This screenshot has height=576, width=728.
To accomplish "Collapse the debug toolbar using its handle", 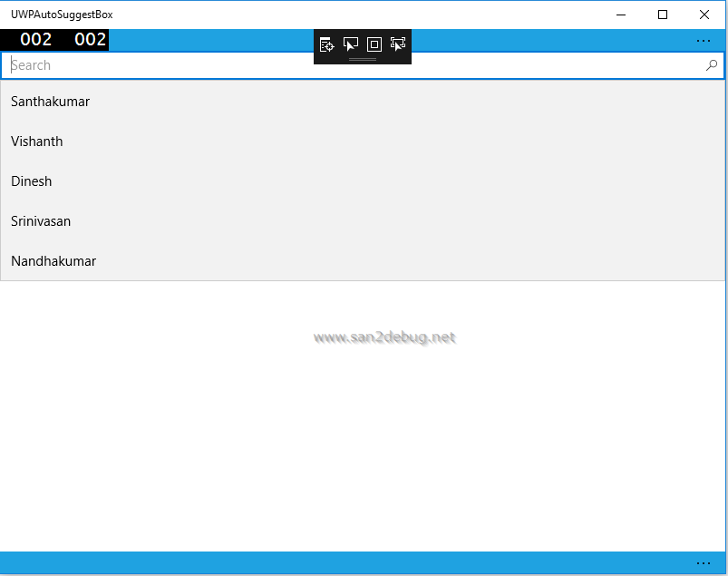I will pos(363,60).
